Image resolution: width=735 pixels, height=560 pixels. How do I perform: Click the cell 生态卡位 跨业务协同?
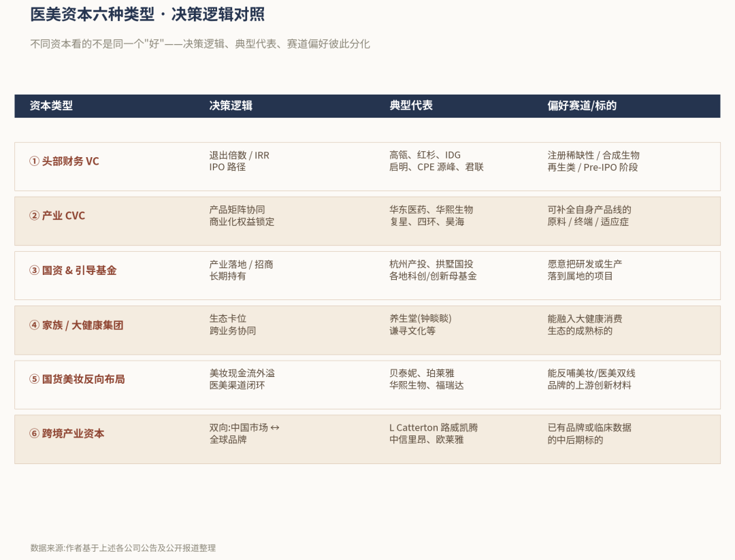pyautogui.click(x=233, y=325)
